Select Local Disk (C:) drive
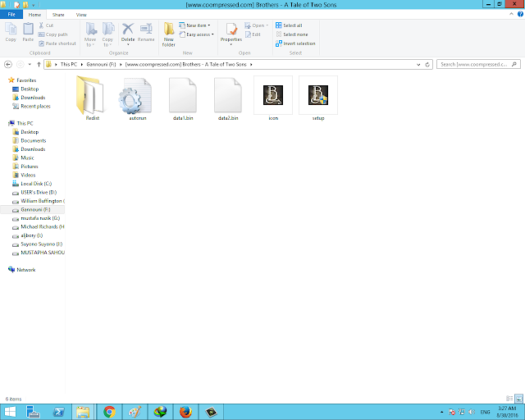This screenshot has height=420, width=525. [32, 184]
